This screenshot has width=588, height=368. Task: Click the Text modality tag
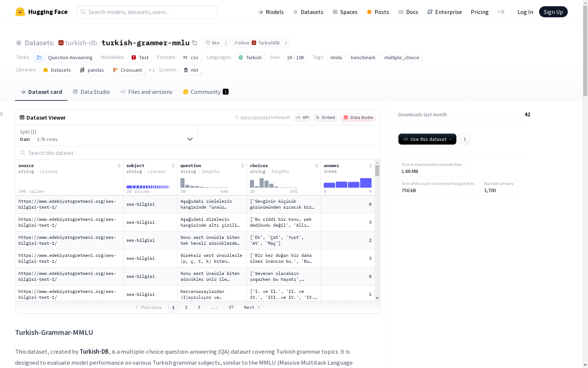(140, 57)
